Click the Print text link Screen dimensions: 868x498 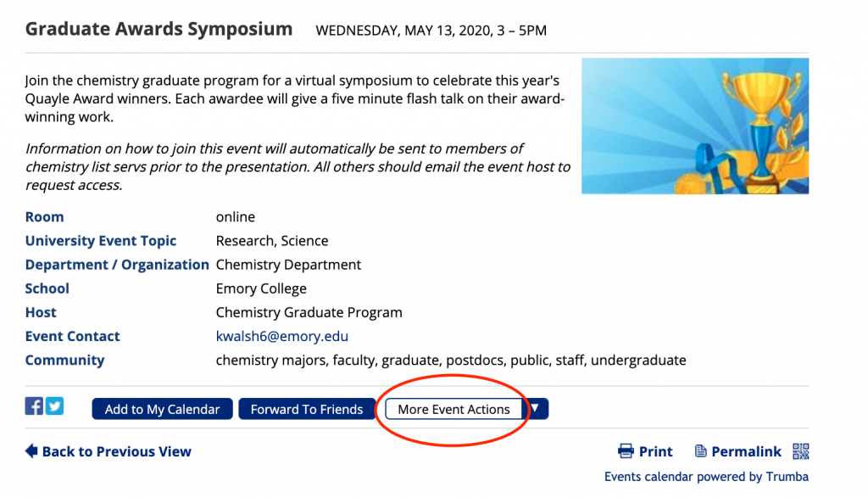(x=655, y=451)
